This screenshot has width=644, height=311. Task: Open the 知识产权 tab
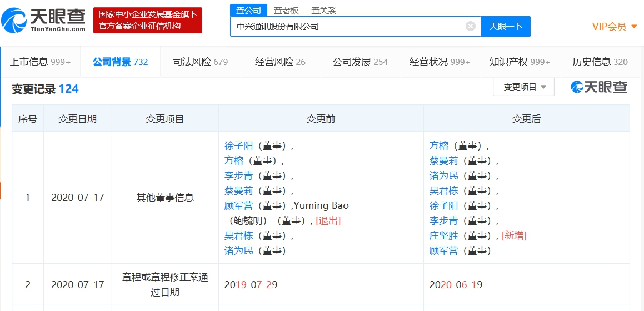coord(519,62)
